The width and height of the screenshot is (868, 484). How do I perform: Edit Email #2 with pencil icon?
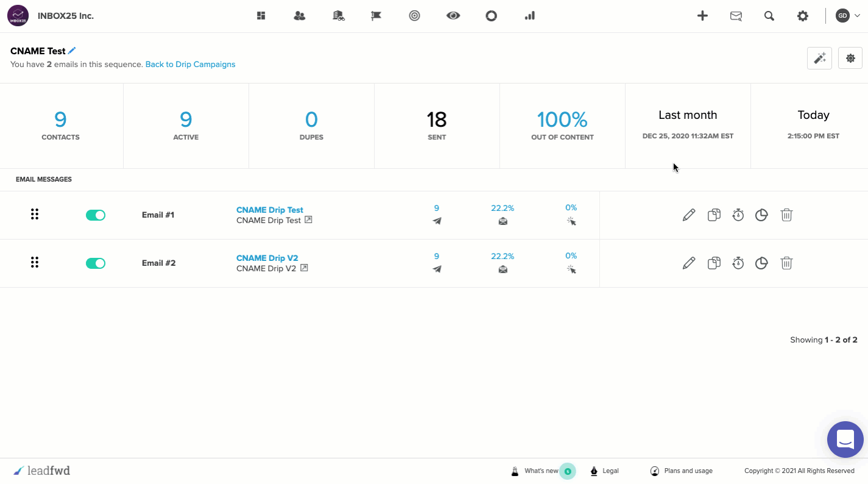[689, 263]
